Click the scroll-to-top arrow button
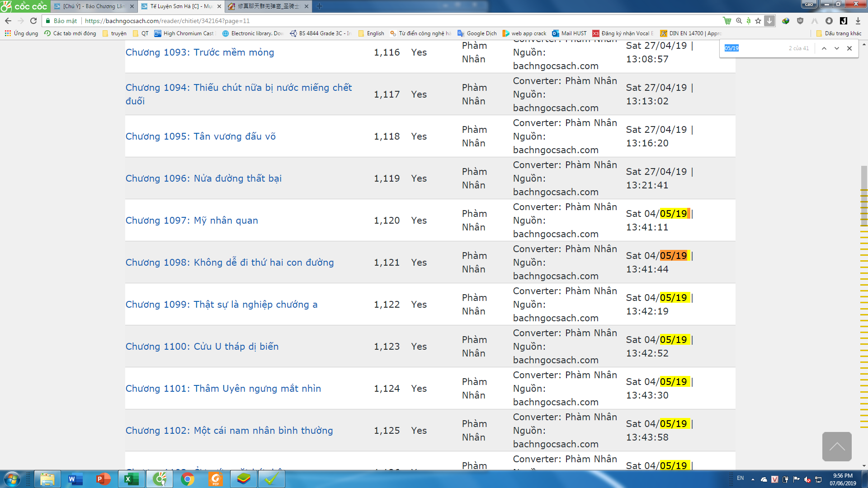868x488 pixels. click(837, 446)
